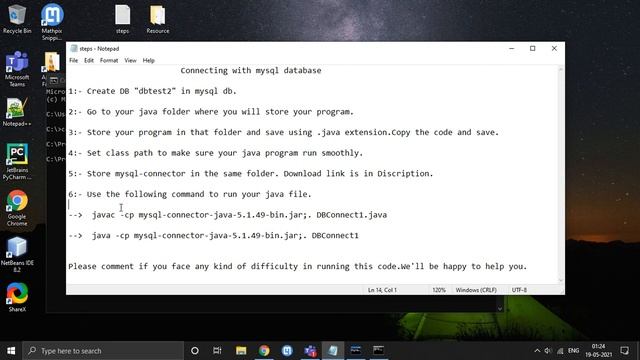Image resolution: width=640 pixels, height=360 pixels.
Task: Click the step 6 'Use the following command' line
Action: (190, 194)
